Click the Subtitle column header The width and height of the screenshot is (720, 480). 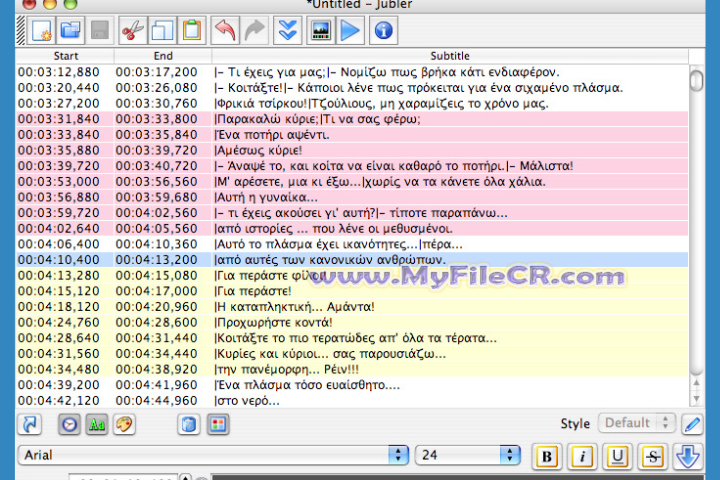click(x=450, y=56)
